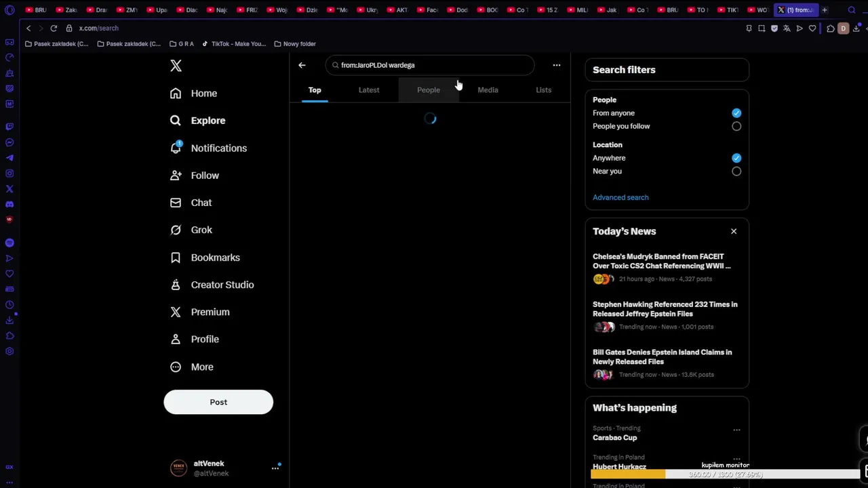Reload the page with the browser refresh icon
This screenshot has width=868, height=488.
click(54, 28)
